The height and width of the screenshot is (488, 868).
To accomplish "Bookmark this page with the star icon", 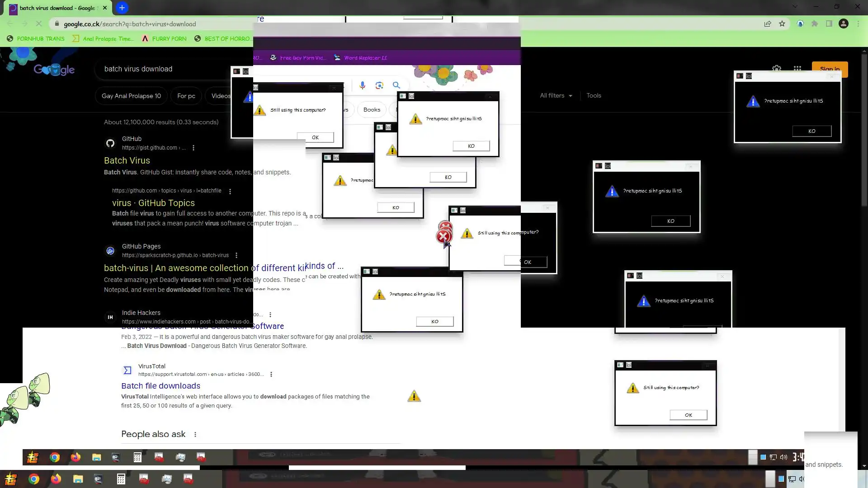I will [x=782, y=24].
